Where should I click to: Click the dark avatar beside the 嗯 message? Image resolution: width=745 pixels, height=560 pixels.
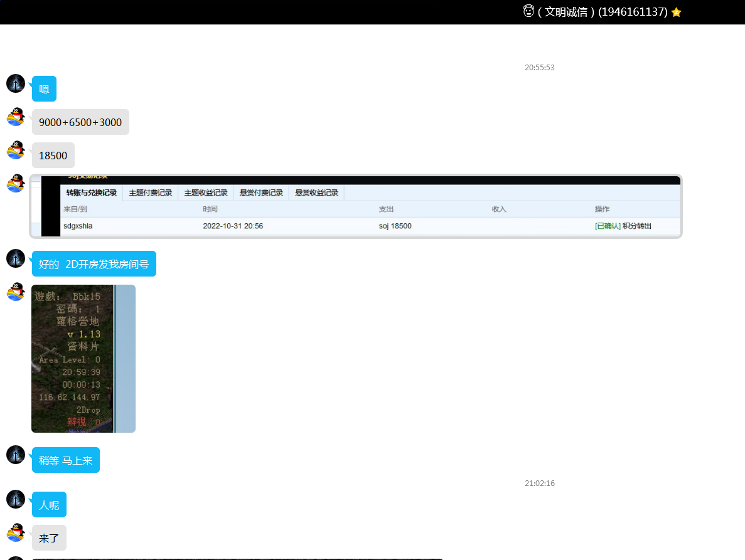tap(16, 83)
